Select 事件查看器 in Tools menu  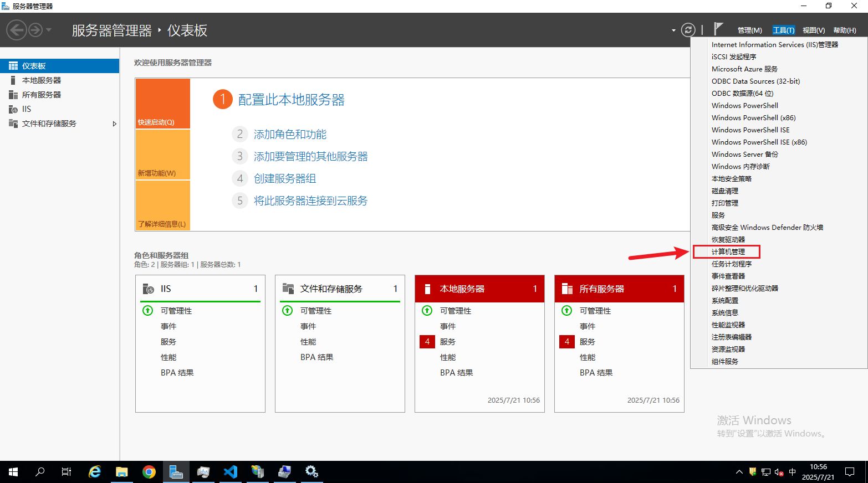pos(728,276)
